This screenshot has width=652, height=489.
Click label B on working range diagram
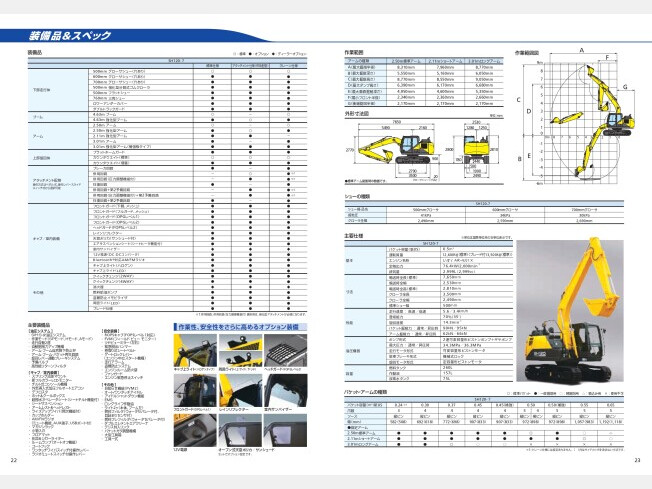tap(518, 158)
